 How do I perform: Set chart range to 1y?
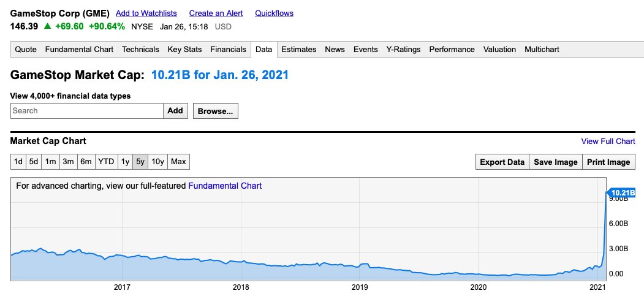click(125, 162)
